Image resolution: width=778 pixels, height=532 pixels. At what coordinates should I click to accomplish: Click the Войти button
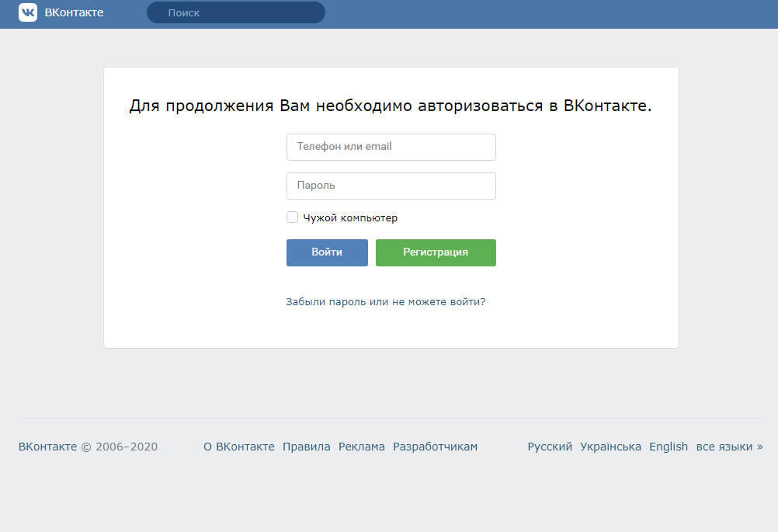pos(327,252)
